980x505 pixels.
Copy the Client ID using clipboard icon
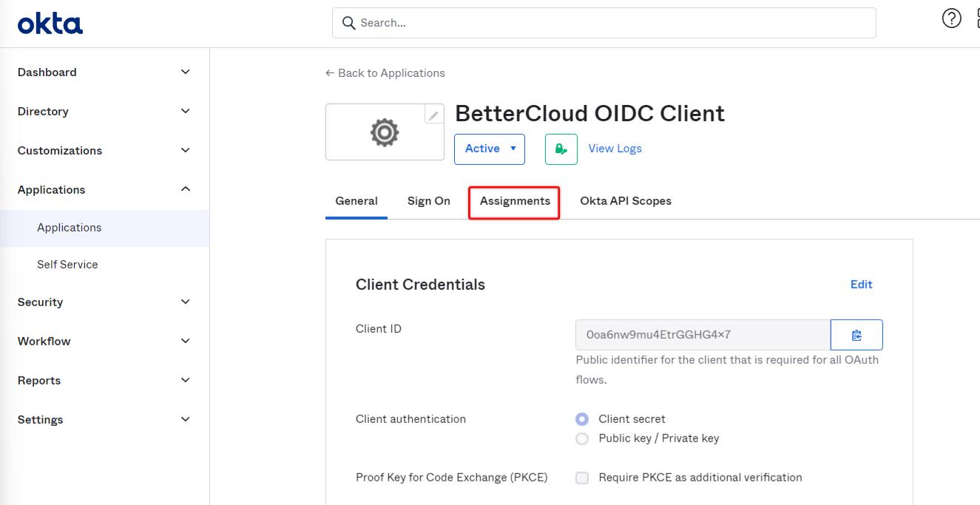tap(856, 334)
